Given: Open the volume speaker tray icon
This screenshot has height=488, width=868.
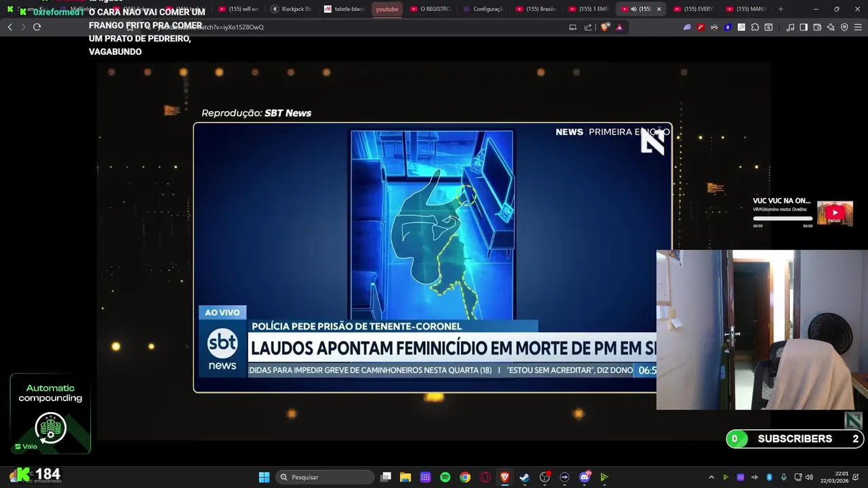Looking at the screenshot, I should tap(809, 477).
